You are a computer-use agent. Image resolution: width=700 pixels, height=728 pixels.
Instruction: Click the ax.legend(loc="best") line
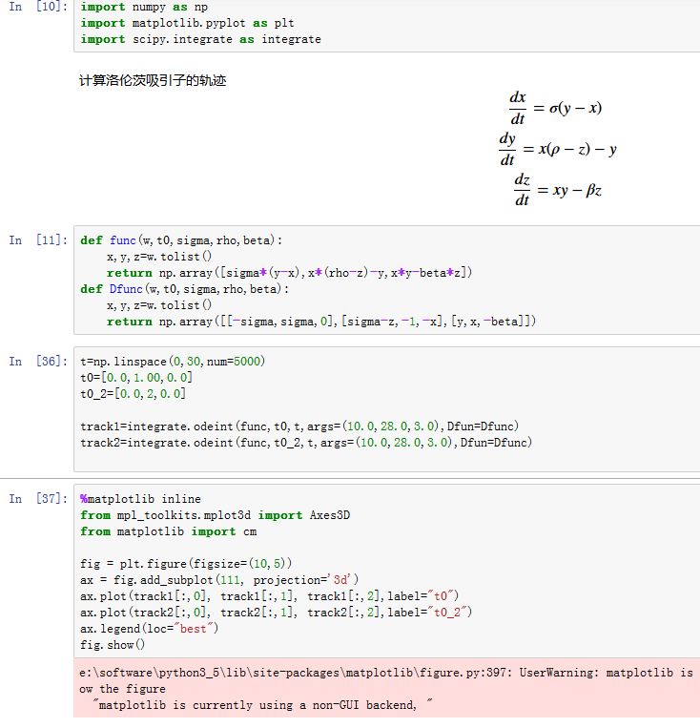point(150,628)
